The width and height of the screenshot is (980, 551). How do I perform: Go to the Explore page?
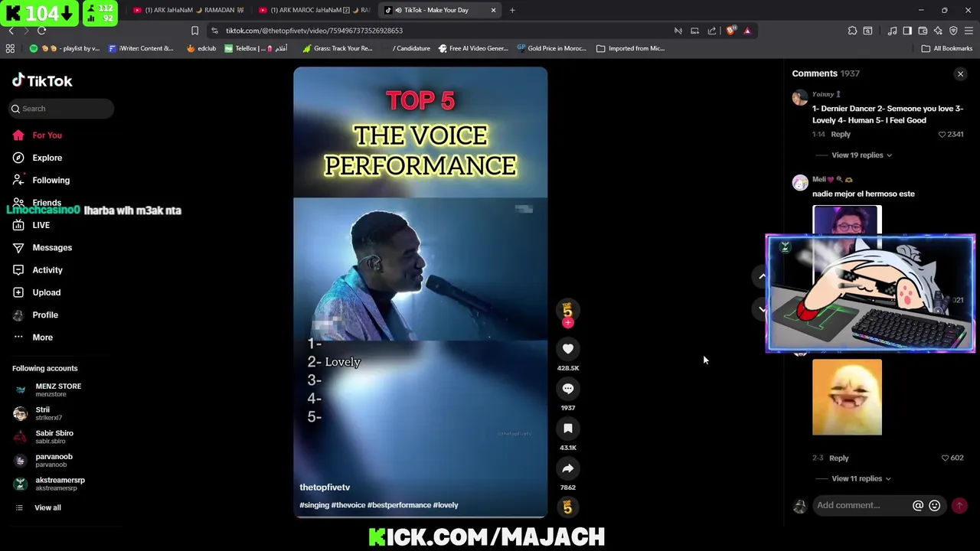tap(47, 158)
